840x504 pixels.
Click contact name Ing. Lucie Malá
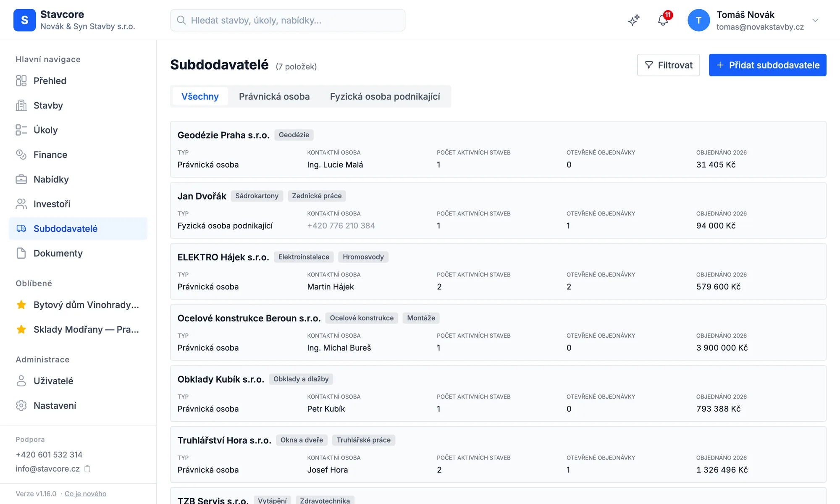(x=335, y=165)
